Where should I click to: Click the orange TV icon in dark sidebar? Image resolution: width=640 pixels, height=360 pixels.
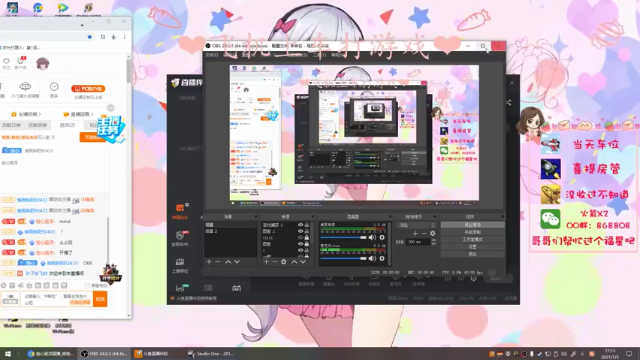[180, 208]
